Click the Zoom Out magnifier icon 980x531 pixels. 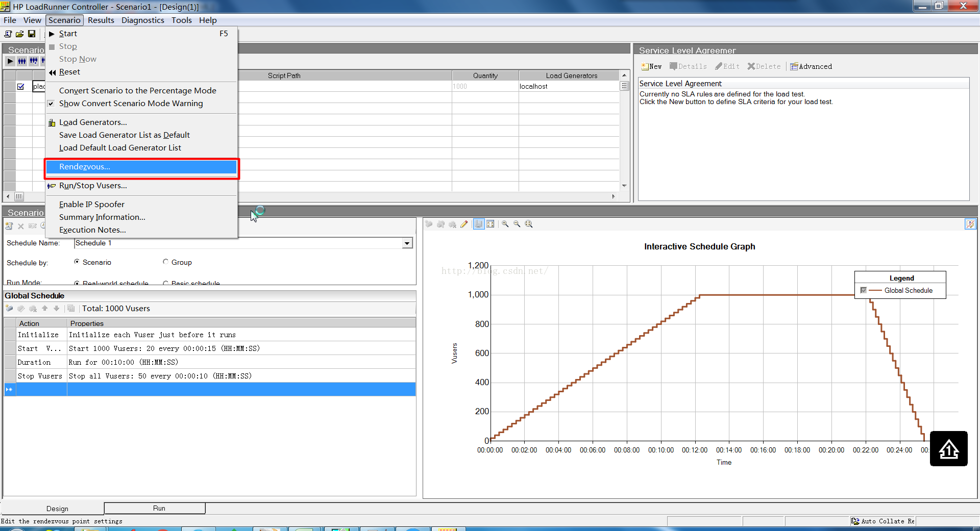point(517,224)
